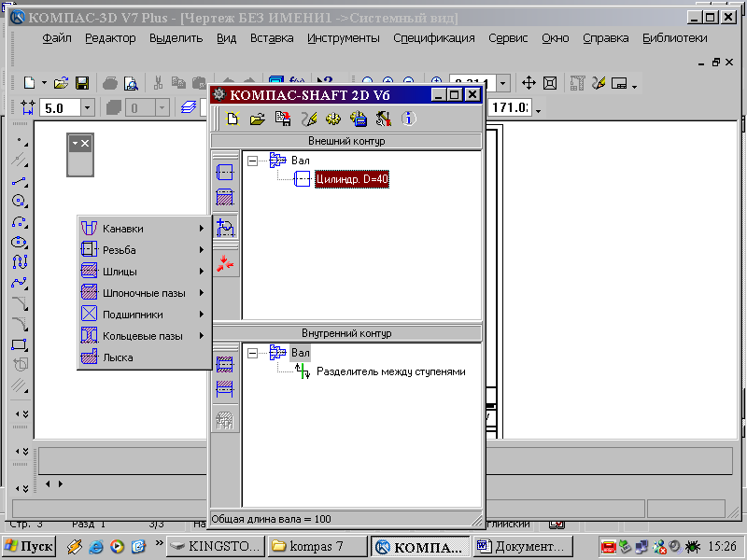Click the Пуск start button
Viewport: 747px width, 560px height.
pyautogui.click(x=29, y=546)
